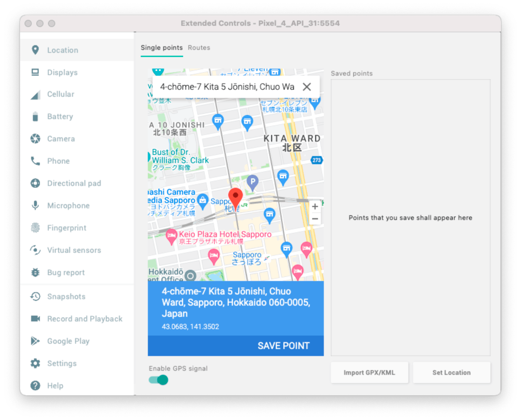This screenshot has height=420, width=521.
Task: Open the Record and Playback video icon
Action: click(x=35, y=319)
